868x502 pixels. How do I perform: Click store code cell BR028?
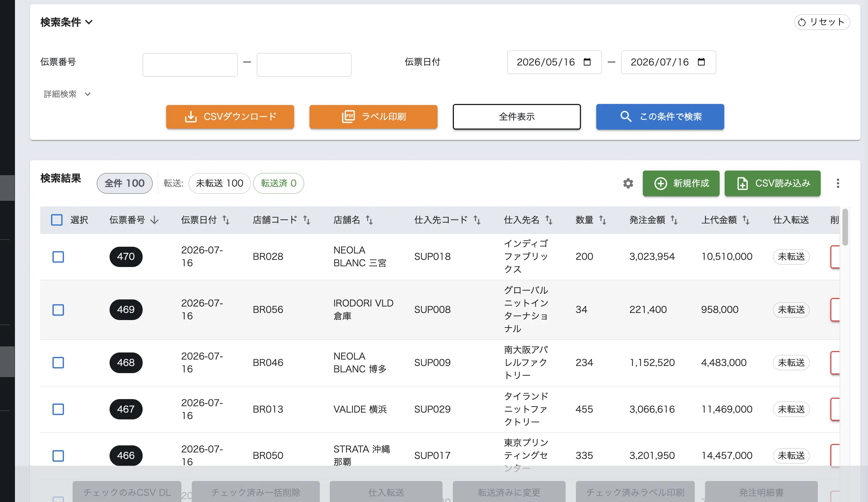[x=268, y=257]
